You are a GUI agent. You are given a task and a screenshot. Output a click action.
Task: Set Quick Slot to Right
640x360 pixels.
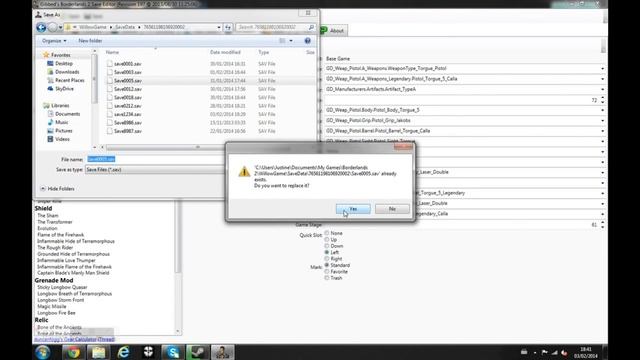333,259
